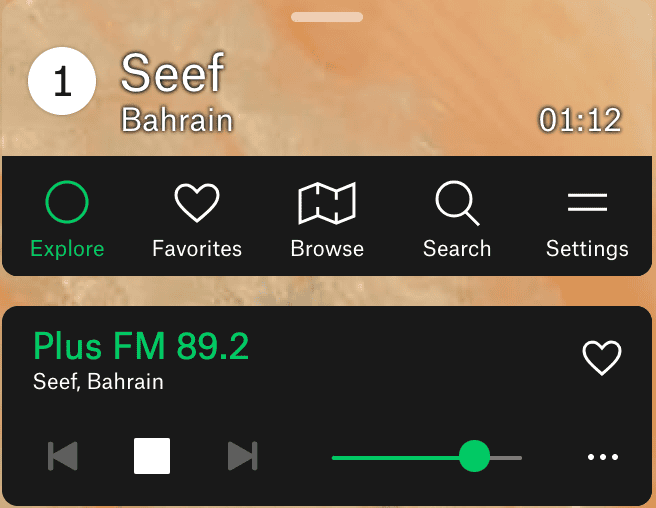Image resolution: width=656 pixels, height=508 pixels.
Task: Open the three-dot more options menu
Action: tap(603, 457)
